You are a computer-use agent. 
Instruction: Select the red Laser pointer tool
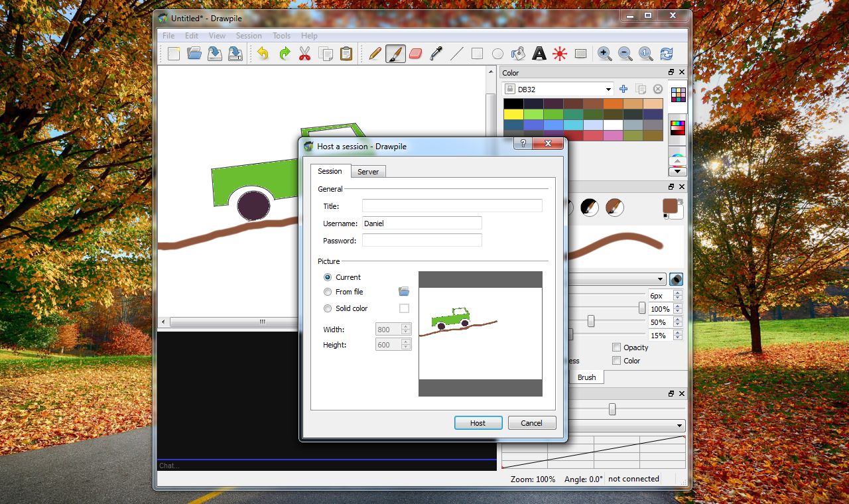pyautogui.click(x=560, y=54)
